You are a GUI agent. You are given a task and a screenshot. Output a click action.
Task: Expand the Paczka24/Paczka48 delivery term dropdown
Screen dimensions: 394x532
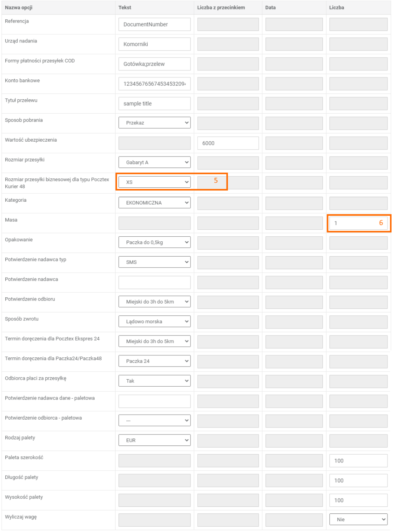tap(154, 361)
